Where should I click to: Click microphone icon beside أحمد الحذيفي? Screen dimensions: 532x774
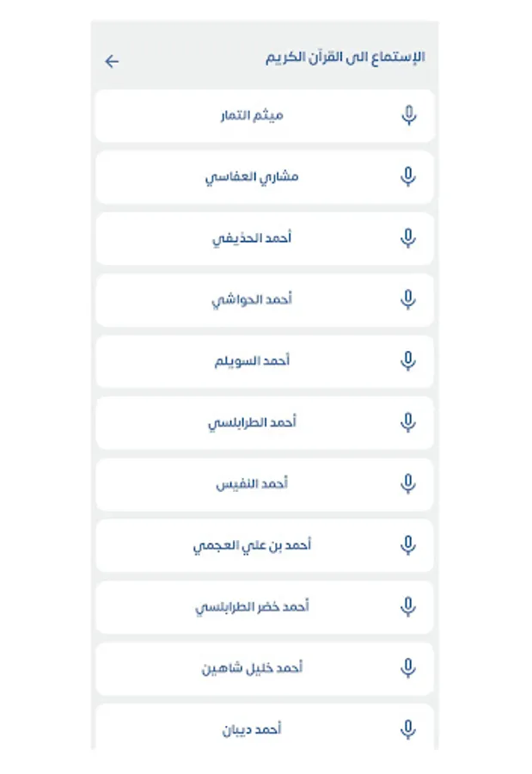(x=409, y=238)
